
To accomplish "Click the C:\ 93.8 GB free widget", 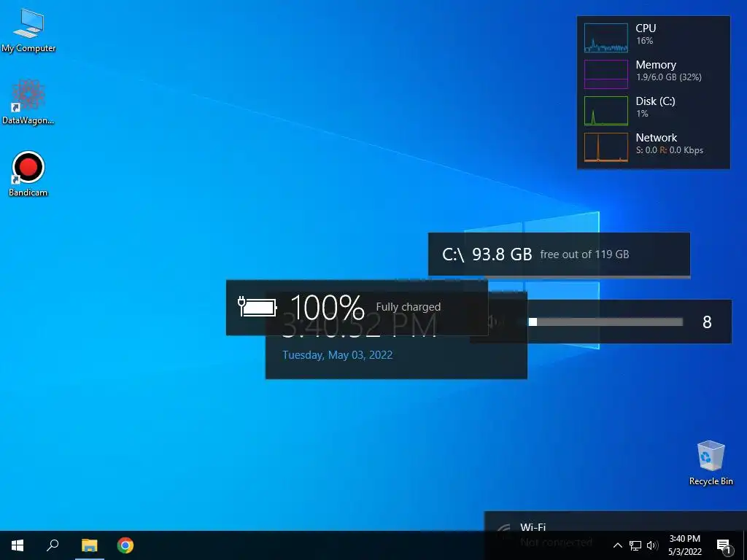I will pyautogui.click(x=559, y=254).
